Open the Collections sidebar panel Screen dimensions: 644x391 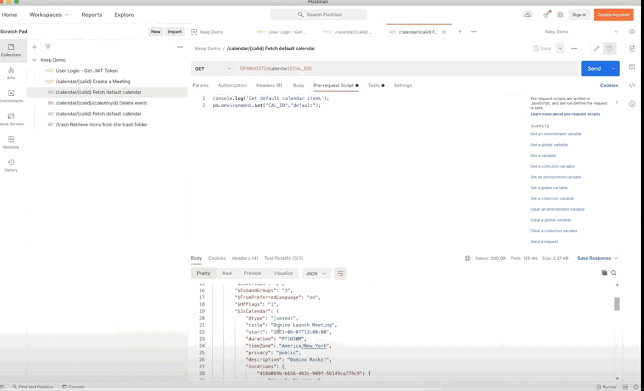(11, 50)
